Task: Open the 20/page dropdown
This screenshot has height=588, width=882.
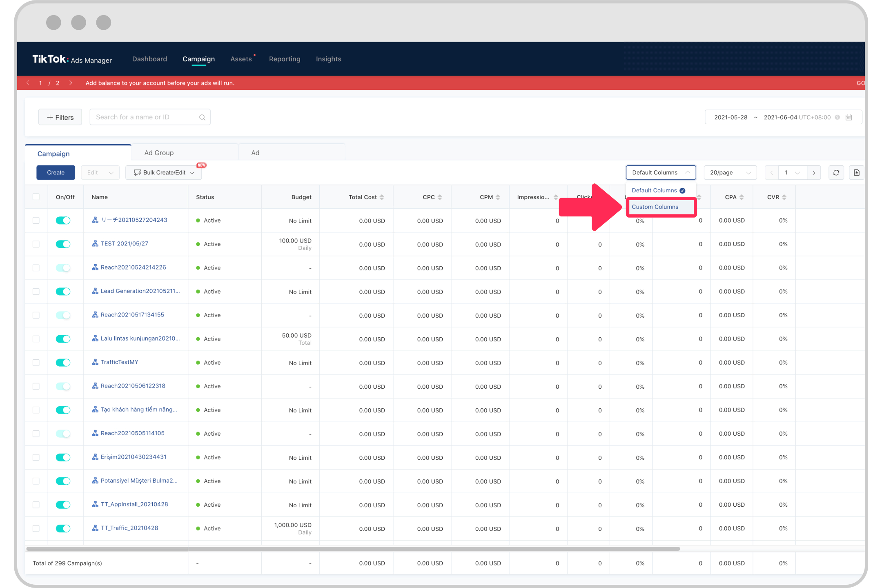Action: tap(730, 172)
